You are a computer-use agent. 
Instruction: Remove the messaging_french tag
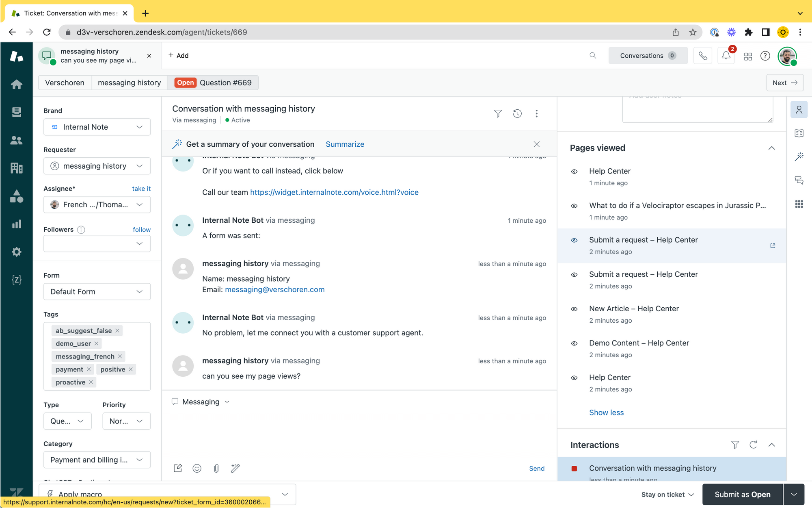click(x=120, y=356)
